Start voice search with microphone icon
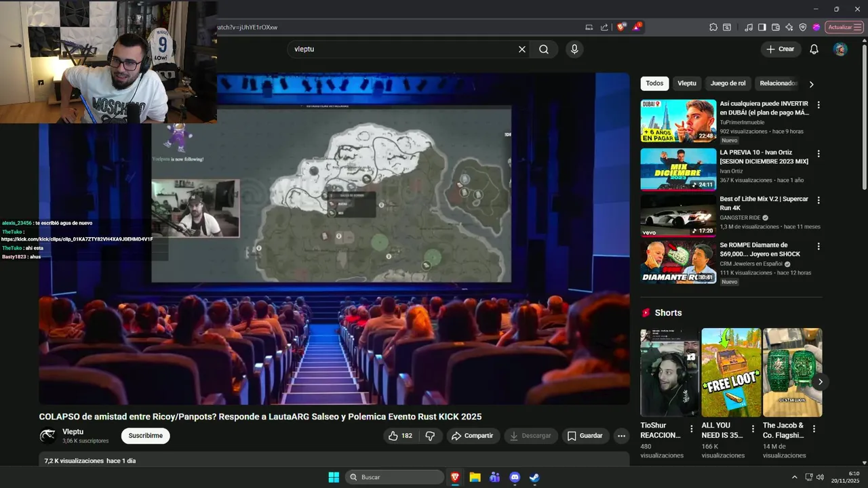Viewport: 868px width, 488px height. 574,49
